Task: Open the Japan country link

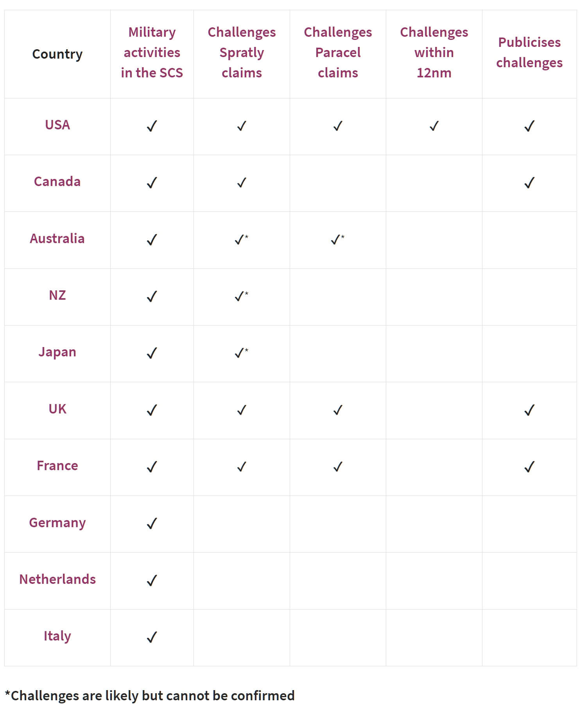Action: (57, 352)
